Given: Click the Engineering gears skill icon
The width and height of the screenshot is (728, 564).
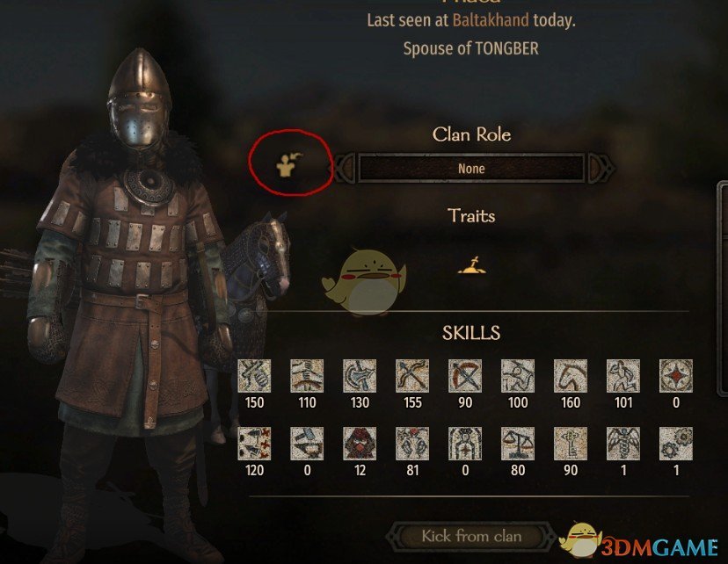Looking at the screenshot, I should [x=676, y=444].
